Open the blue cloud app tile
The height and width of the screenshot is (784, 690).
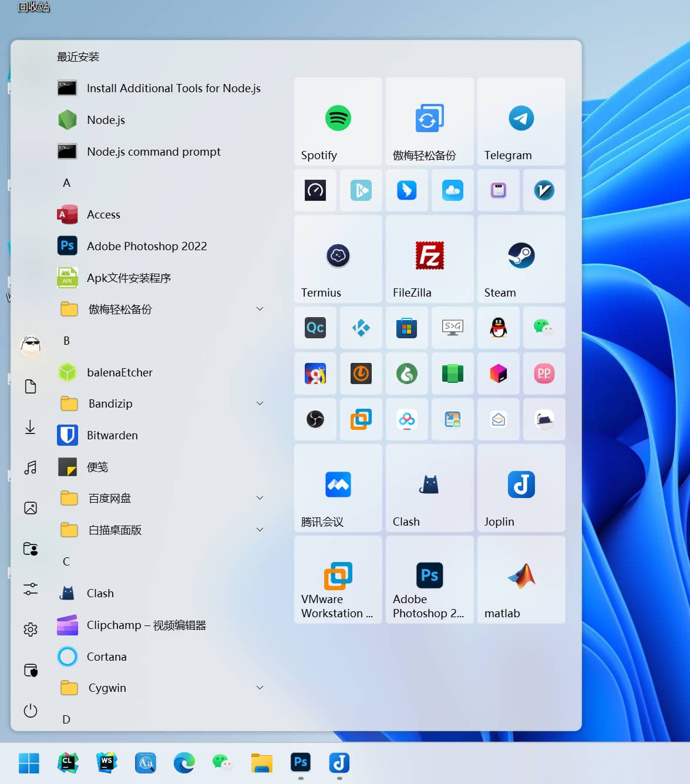point(453,190)
